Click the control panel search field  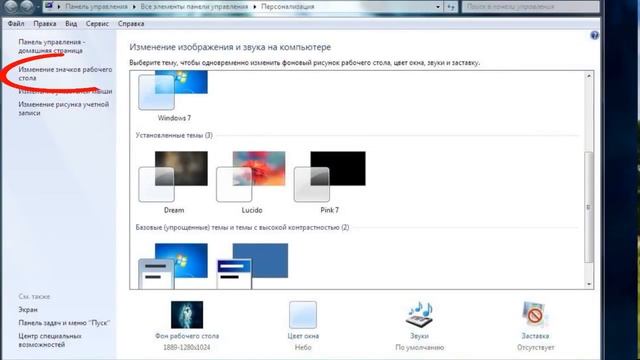click(531, 7)
